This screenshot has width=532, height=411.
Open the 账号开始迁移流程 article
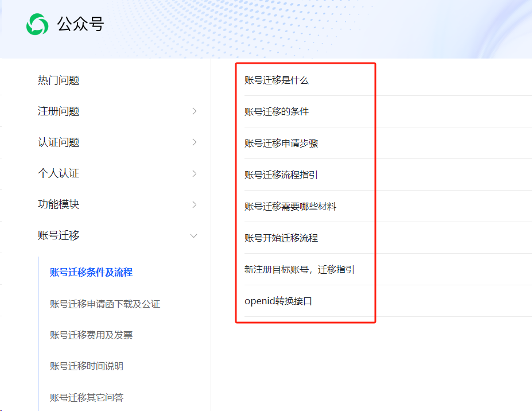pos(281,238)
